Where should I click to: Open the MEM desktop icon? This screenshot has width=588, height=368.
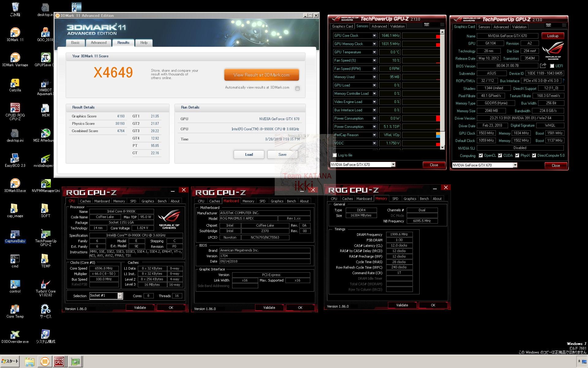pyautogui.click(x=46, y=110)
